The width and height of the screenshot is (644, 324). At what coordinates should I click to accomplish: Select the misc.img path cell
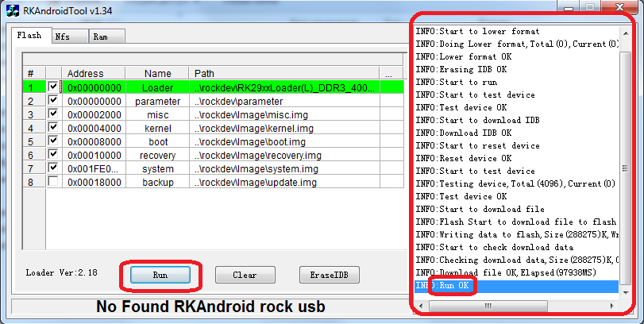284,114
